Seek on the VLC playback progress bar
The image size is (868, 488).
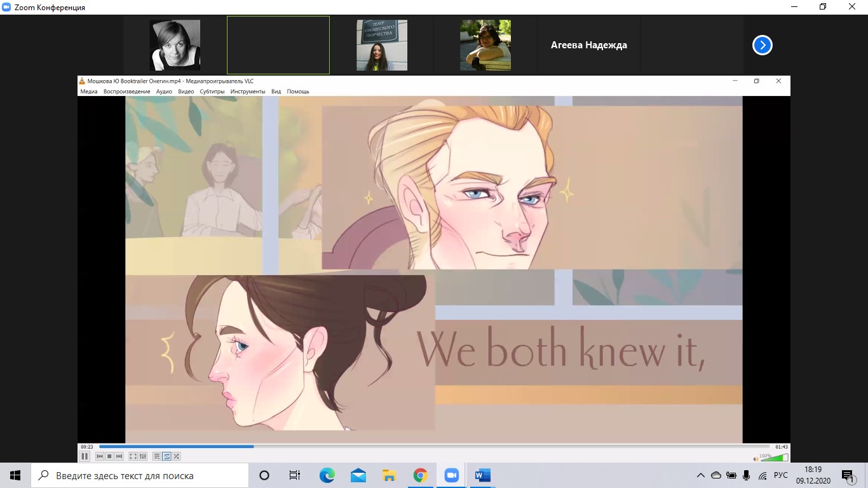pyautogui.click(x=434, y=447)
